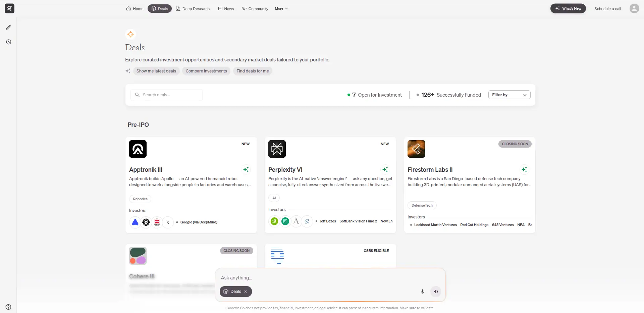
Task: Click the Perplexity company logo
Action: [x=277, y=149]
